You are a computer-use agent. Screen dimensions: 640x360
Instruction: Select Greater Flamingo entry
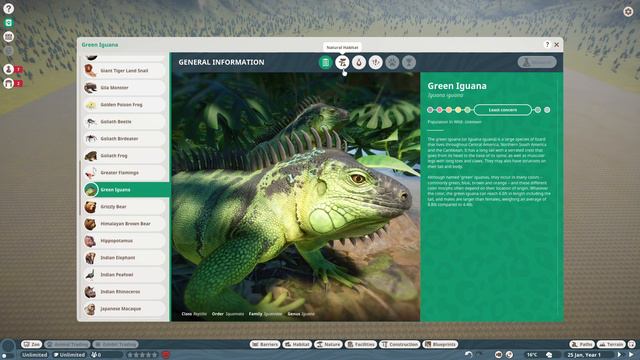[x=124, y=173]
